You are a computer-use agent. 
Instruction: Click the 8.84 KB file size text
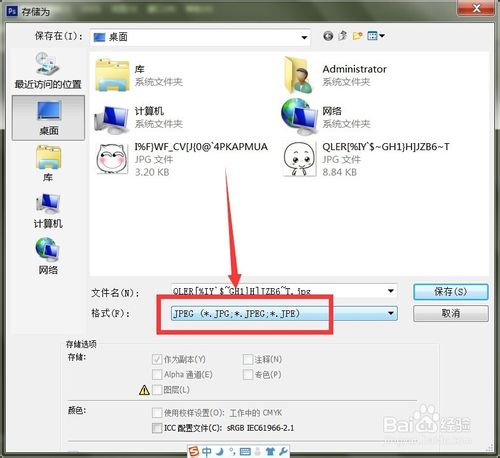[340, 172]
